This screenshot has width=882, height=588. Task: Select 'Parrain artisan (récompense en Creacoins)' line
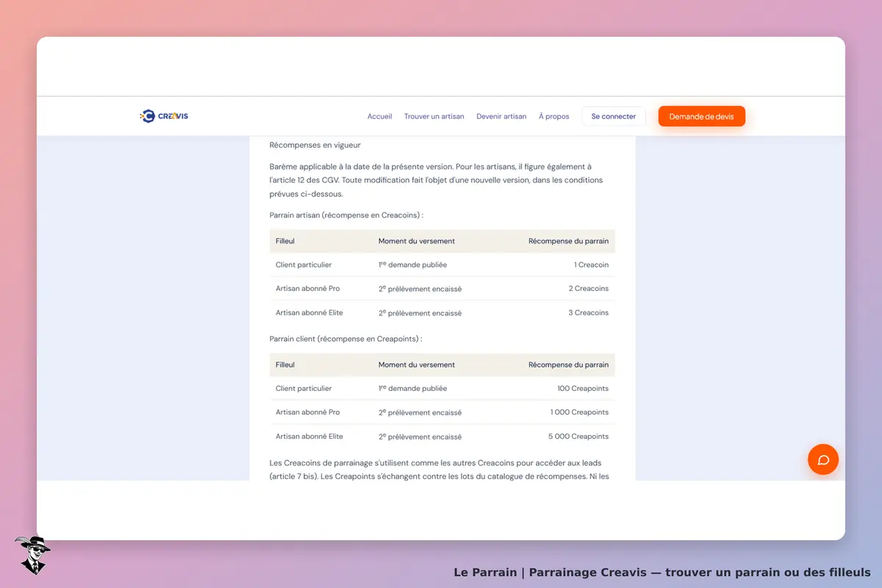(x=347, y=215)
